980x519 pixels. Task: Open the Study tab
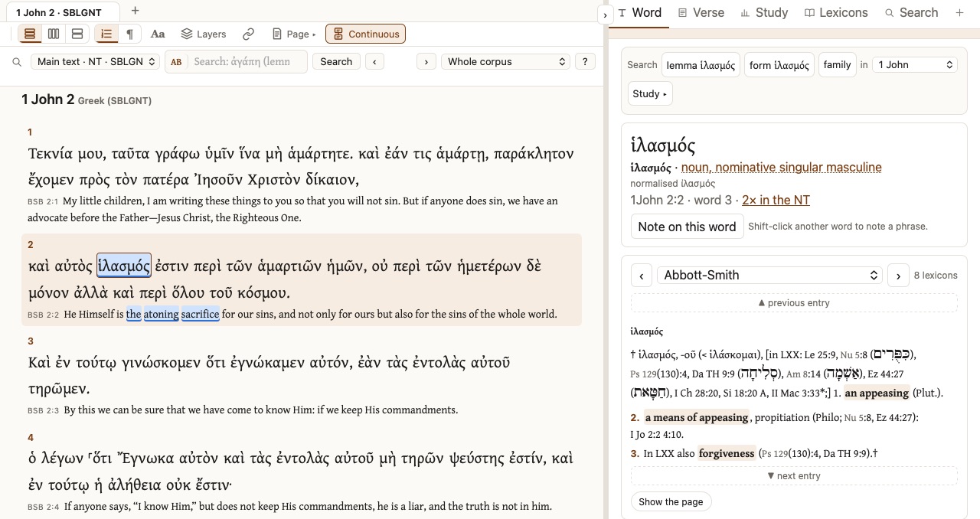[764, 13]
